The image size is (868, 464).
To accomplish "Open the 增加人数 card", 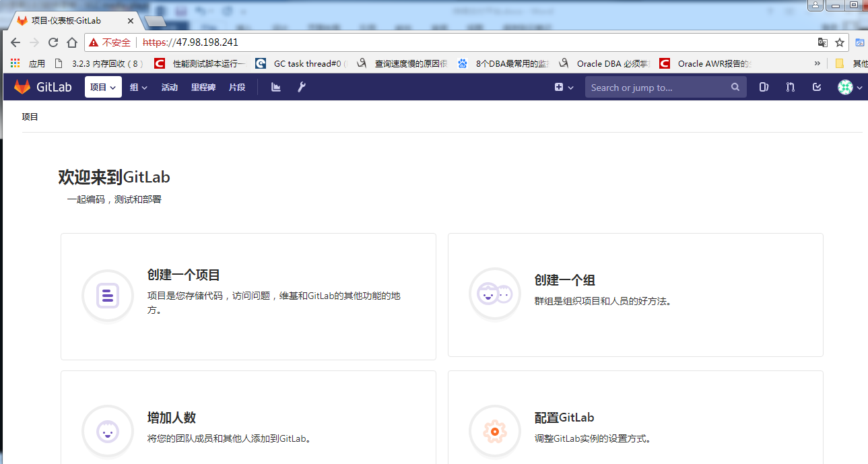I will (x=248, y=418).
